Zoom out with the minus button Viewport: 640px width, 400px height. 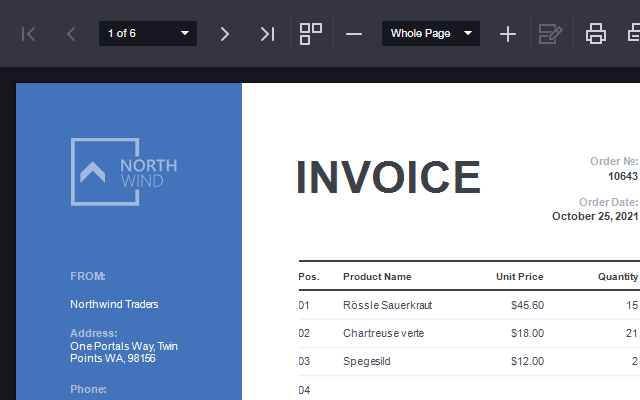354,34
